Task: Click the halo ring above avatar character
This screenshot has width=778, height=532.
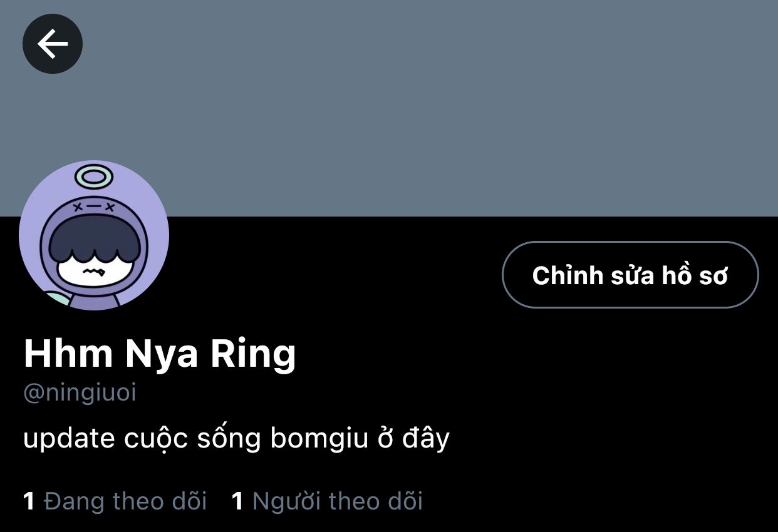Action: tap(94, 177)
